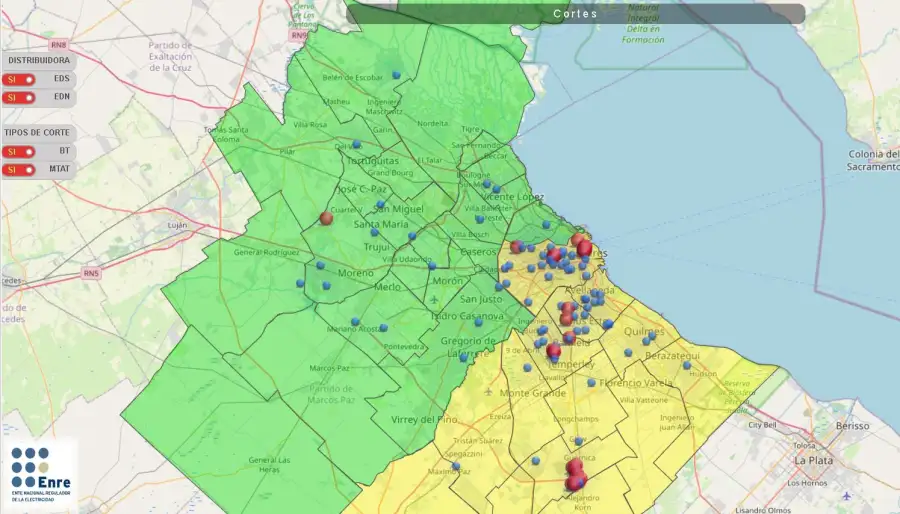Click the Nordelta map label
900x514 pixels.
[x=432, y=123]
